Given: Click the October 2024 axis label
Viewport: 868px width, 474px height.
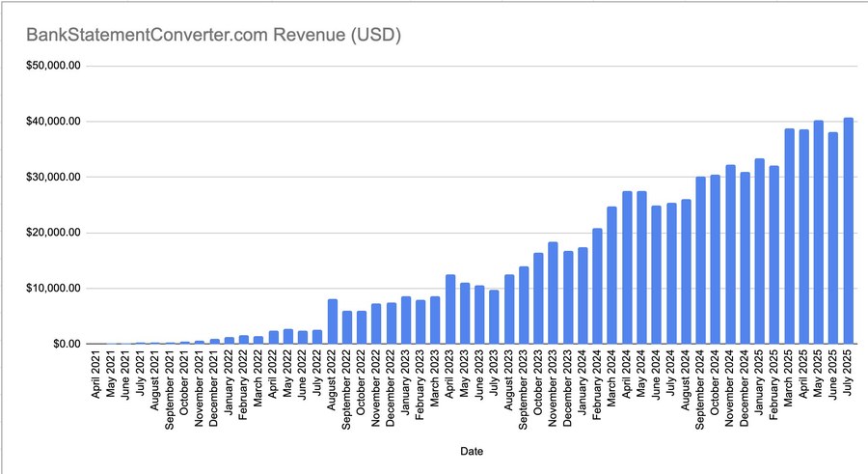Looking at the screenshot, I should coord(716,382).
